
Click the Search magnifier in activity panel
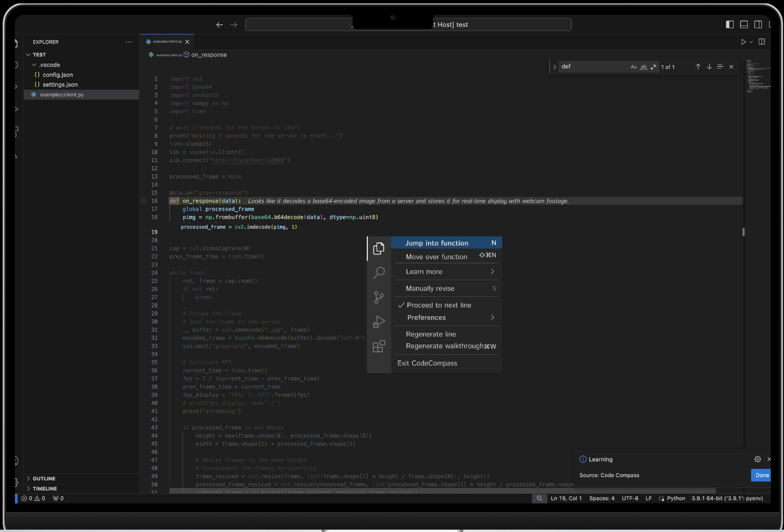(379, 272)
